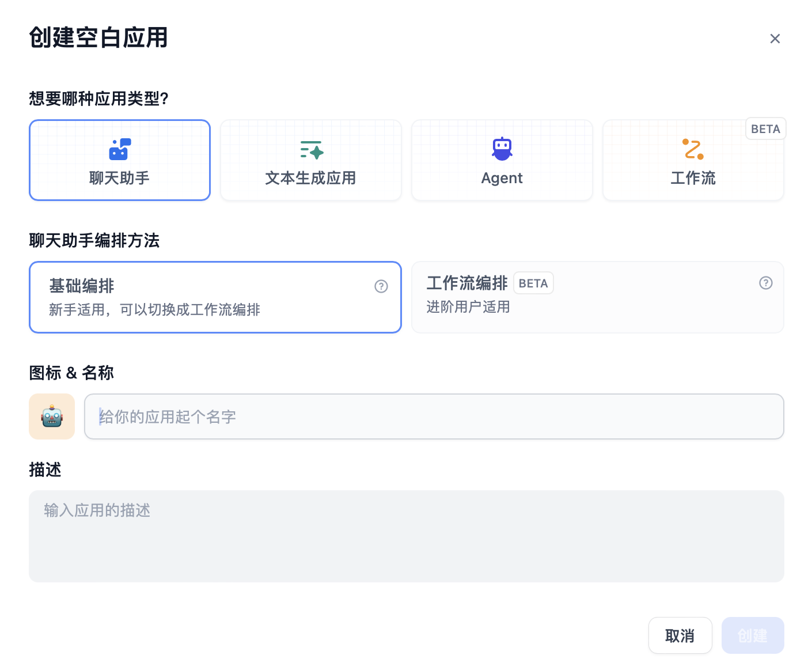
Task: Focus the app name input field
Action: (x=434, y=416)
